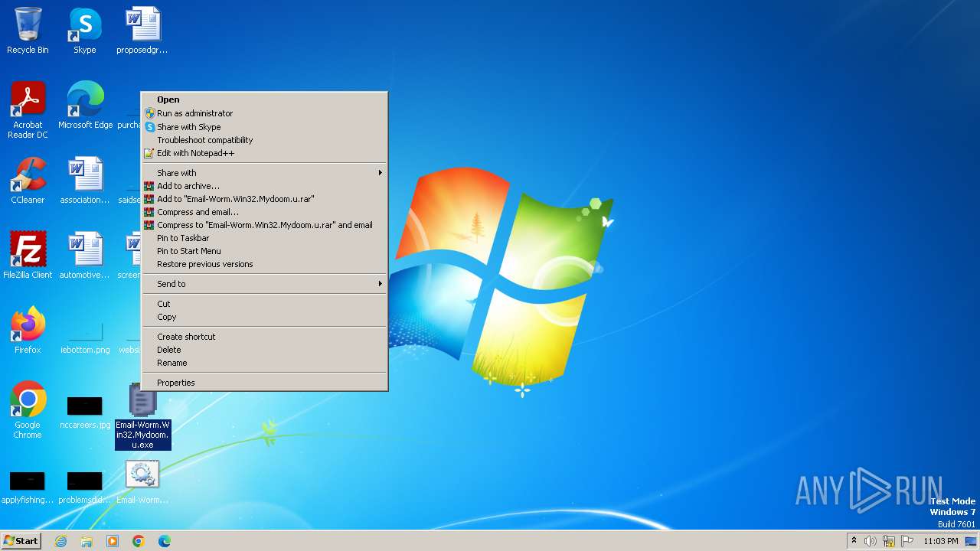The height and width of the screenshot is (551, 980).
Task: Select the Microsoft Edge desktop shortcut
Action: [85, 106]
